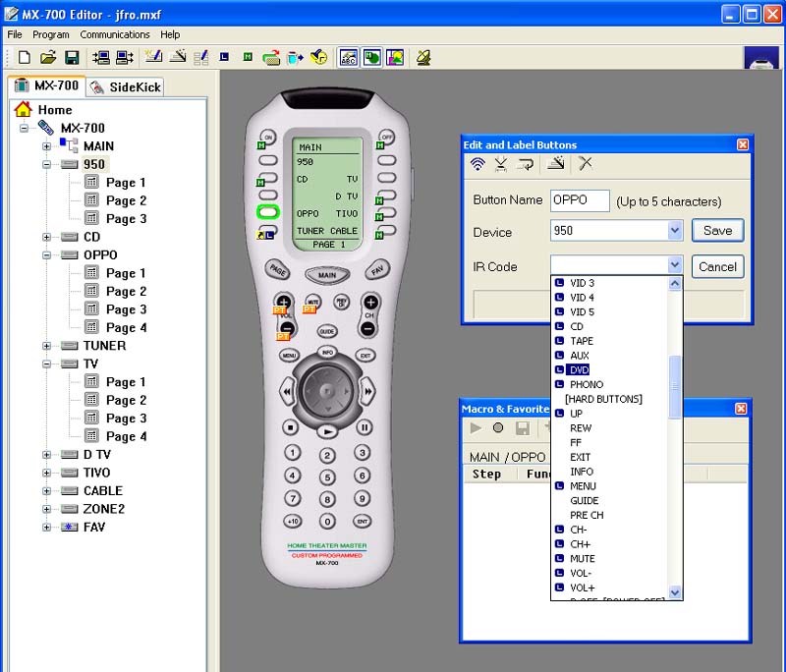
Task: Collapse the 950 device tree node
Action: (x=46, y=164)
